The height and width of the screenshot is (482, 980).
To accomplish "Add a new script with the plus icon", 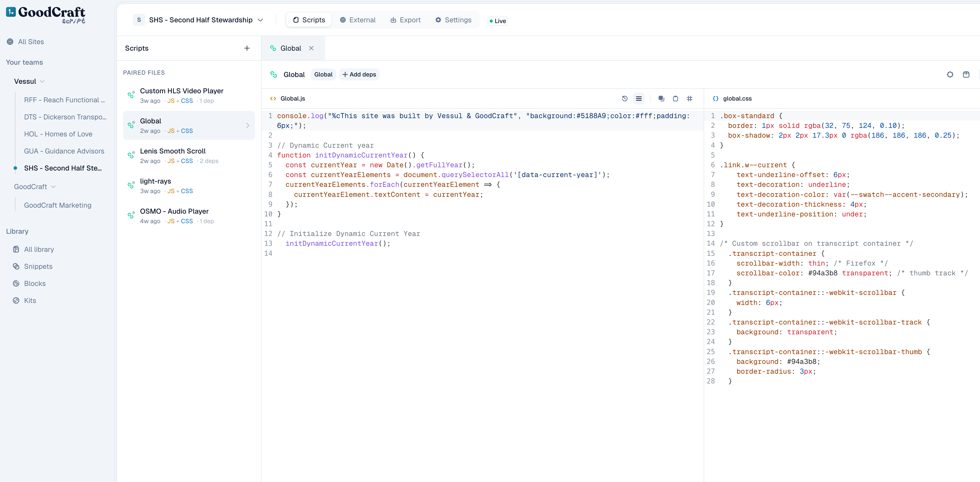I will click(x=247, y=48).
